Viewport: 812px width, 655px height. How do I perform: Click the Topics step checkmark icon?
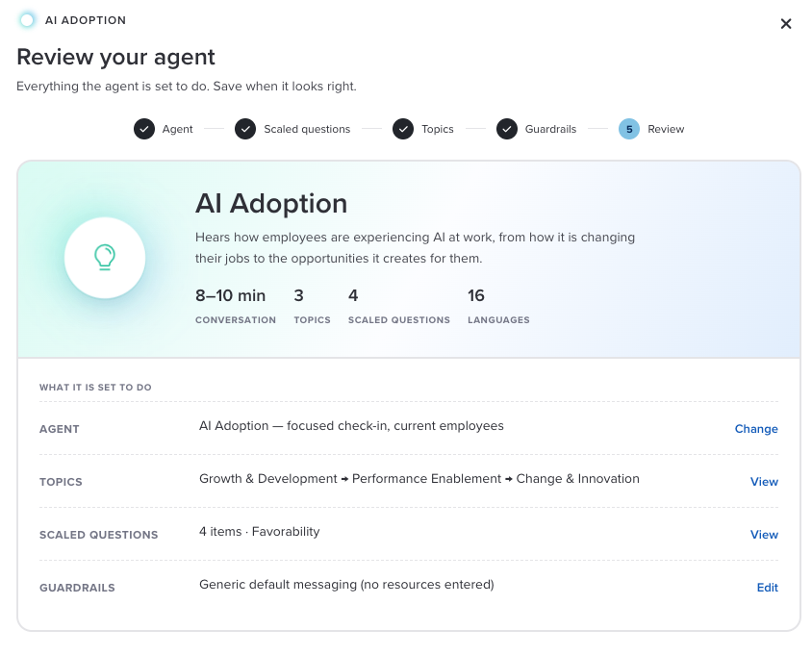coord(403,129)
